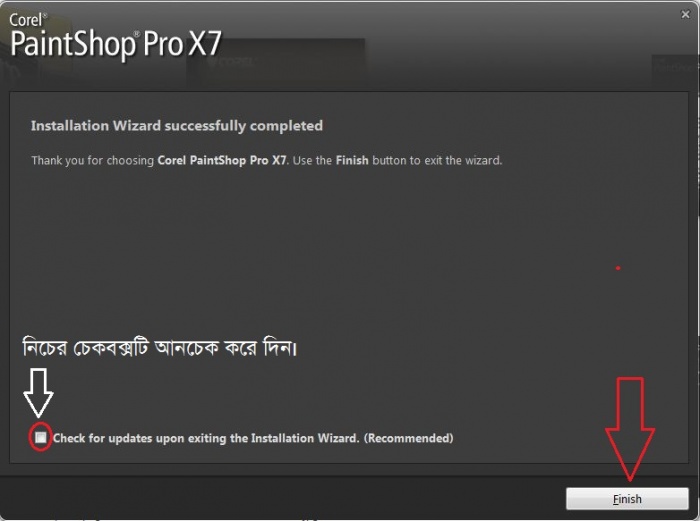Click the large red outlined arrow above Finish
Viewport: 700px width, 521px height.
tap(629, 429)
